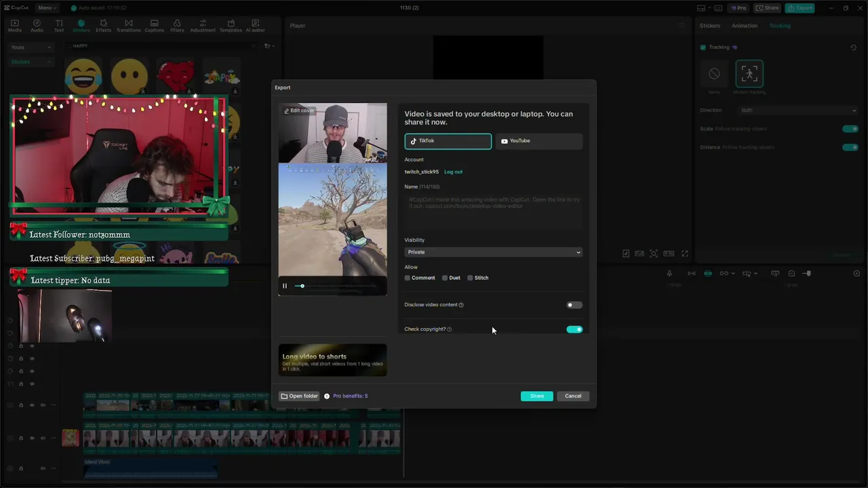Click the Long video to shorts banner
Viewport: 868px width, 488px height.
coord(332,360)
